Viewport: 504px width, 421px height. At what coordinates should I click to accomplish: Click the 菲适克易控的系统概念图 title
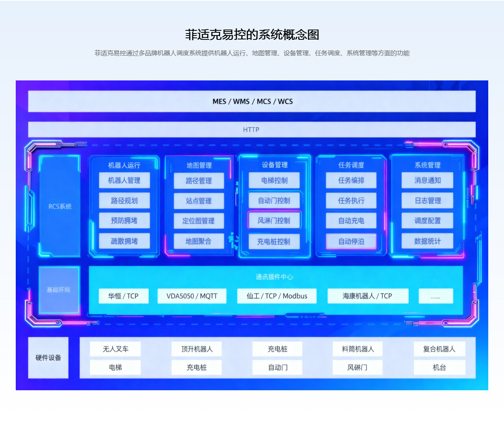[252, 35]
